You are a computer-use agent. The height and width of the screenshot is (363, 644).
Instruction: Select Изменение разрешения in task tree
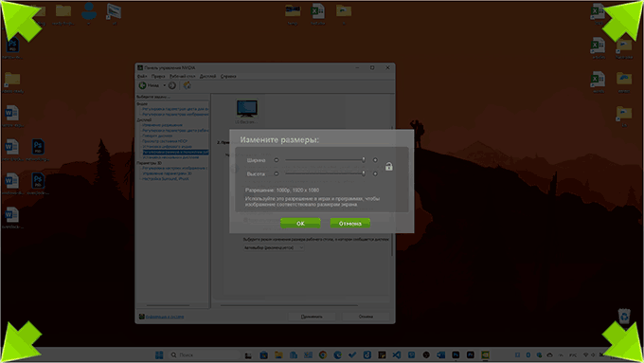click(162, 125)
